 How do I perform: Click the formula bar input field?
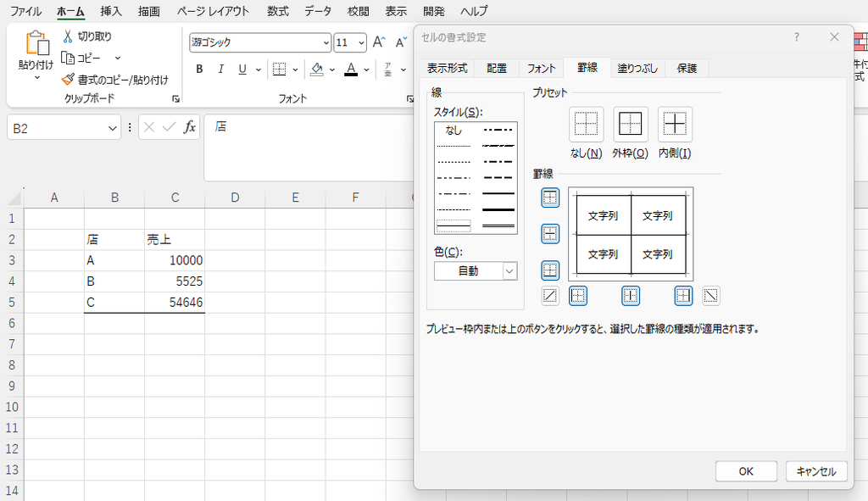pos(310,148)
